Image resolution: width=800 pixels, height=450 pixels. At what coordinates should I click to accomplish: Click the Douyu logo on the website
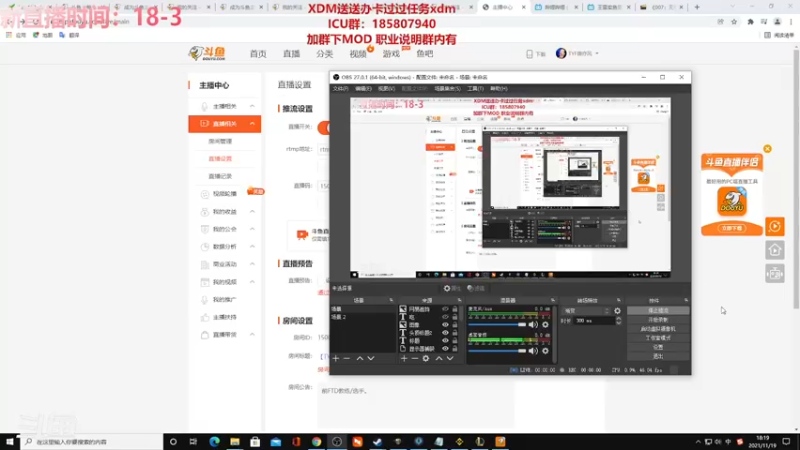207,53
